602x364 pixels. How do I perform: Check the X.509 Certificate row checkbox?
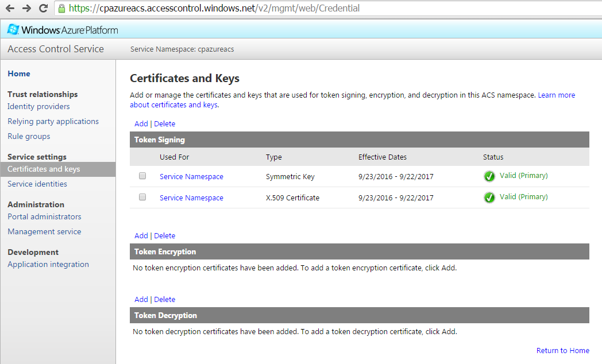pos(142,197)
